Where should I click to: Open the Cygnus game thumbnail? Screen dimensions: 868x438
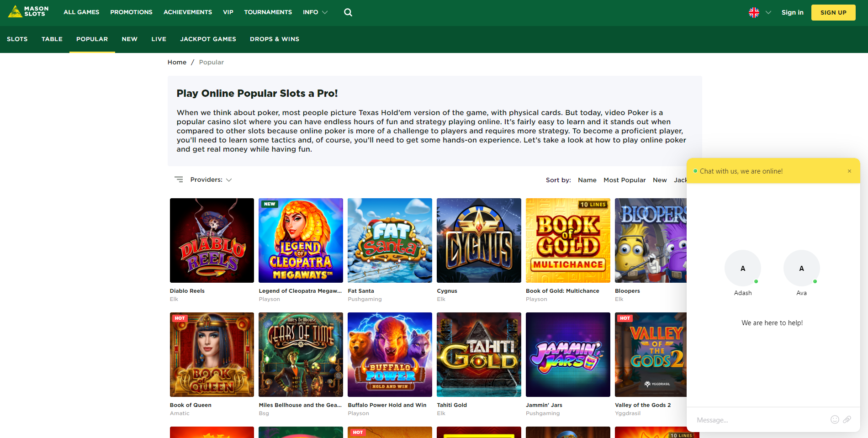tap(479, 240)
